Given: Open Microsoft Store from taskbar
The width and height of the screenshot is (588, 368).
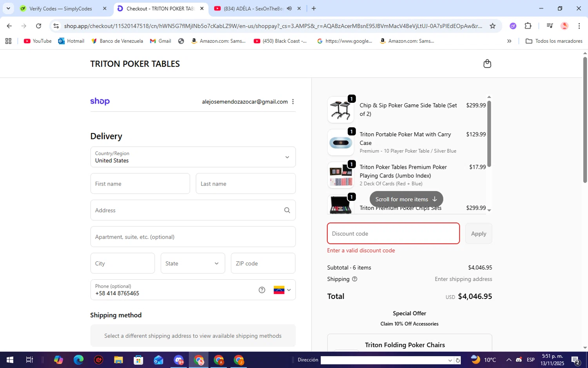Looking at the screenshot, I should click(138, 360).
